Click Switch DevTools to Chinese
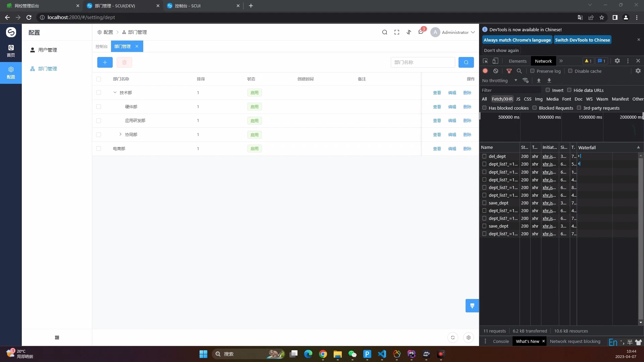644x362 pixels. [582, 40]
